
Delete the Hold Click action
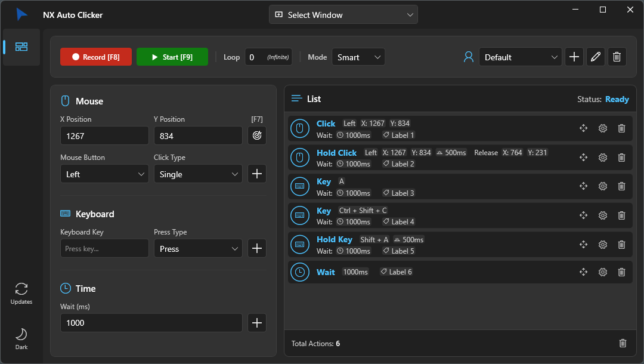pos(621,158)
